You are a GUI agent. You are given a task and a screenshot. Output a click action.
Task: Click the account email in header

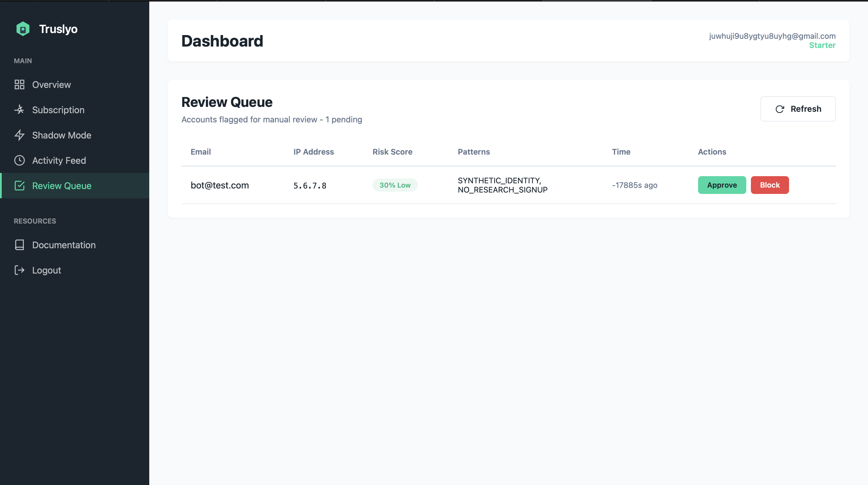point(772,36)
